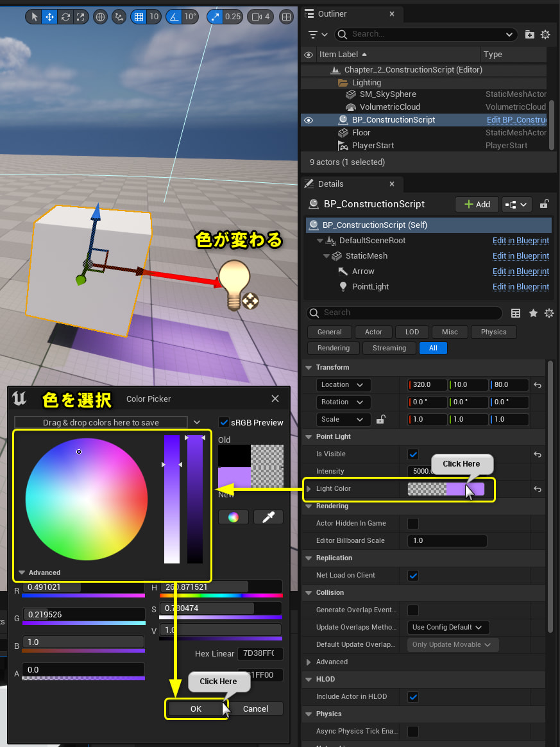Uncheck the sRGB Preview checkbox
The width and height of the screenshot is (560, 747).
point(223,422)
